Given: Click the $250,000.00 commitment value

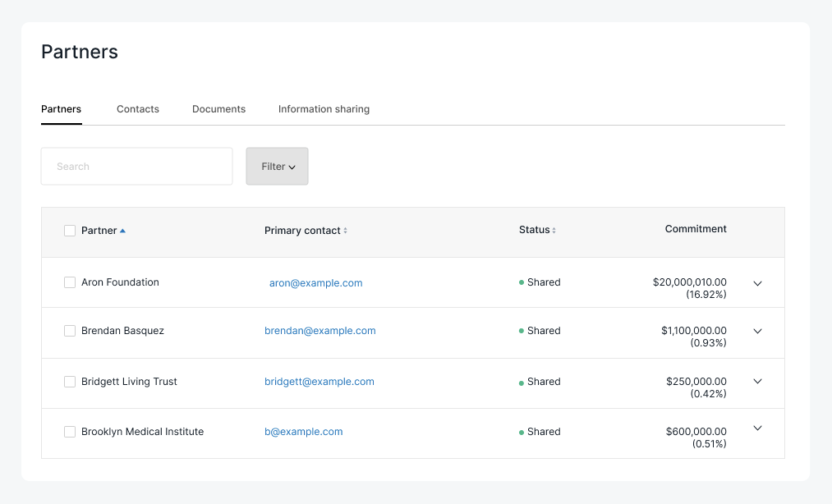Looking at the screenshot, I should (x=696, y=382).
